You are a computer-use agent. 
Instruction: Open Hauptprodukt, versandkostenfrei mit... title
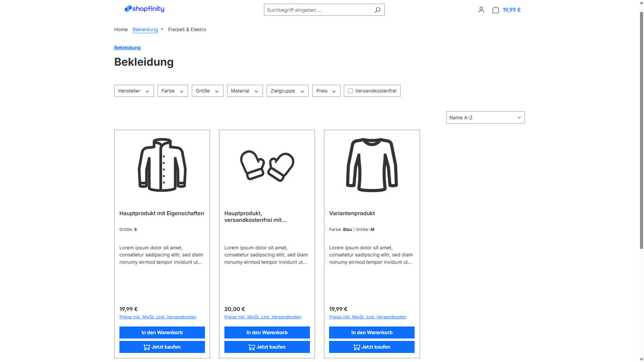256,217
